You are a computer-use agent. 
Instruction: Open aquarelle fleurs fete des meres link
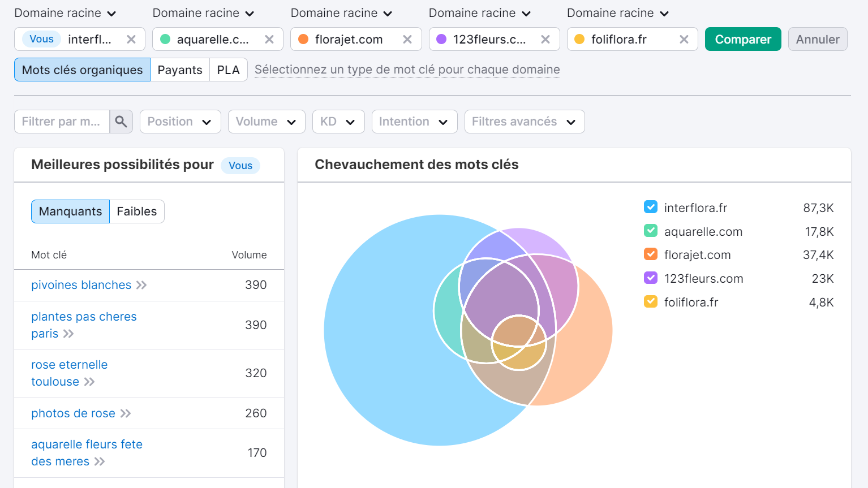[x=87, y=453]
